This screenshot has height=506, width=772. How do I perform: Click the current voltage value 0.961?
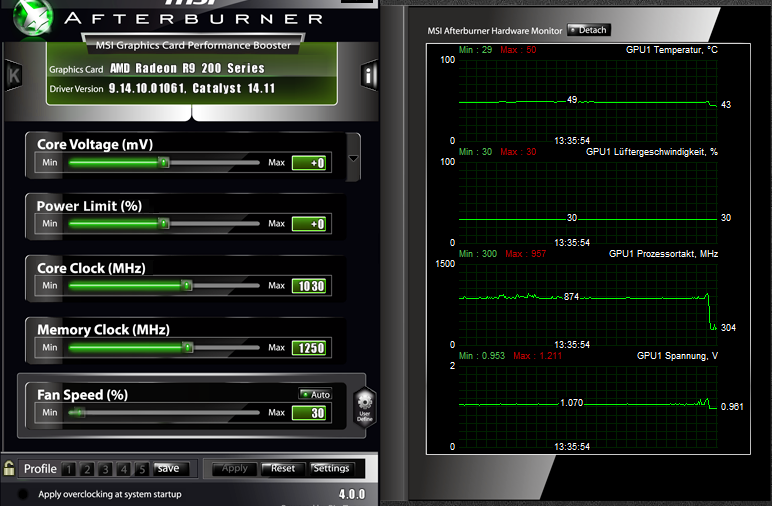732,407
